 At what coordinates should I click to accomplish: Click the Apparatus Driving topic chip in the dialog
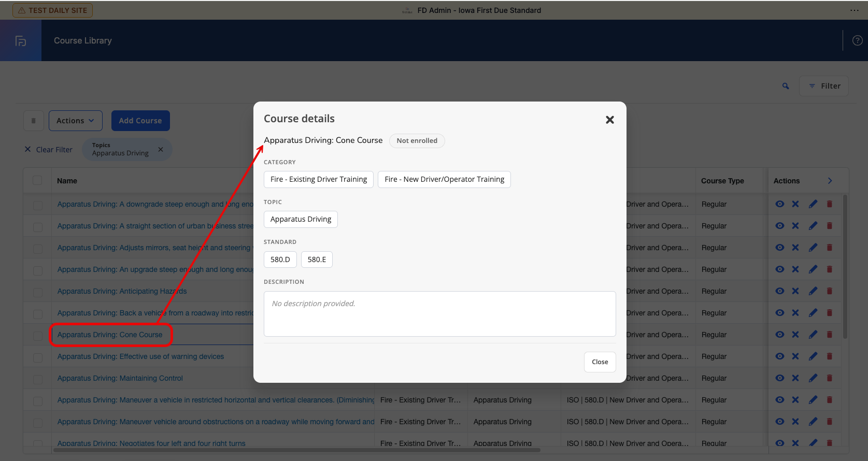(x=301, y=219)
